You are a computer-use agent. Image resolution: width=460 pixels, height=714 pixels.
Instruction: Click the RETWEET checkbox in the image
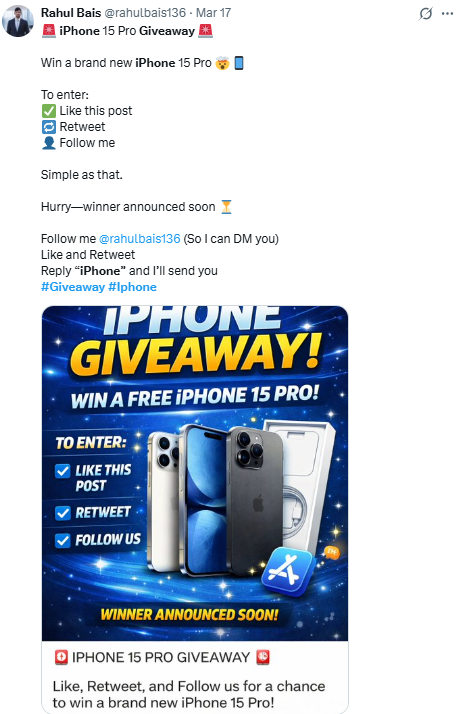coord(62,513)
